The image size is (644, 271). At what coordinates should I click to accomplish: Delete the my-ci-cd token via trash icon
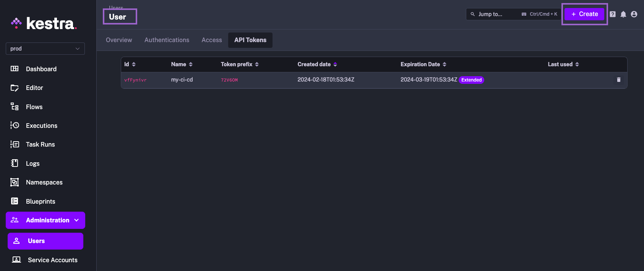[618, 80]
